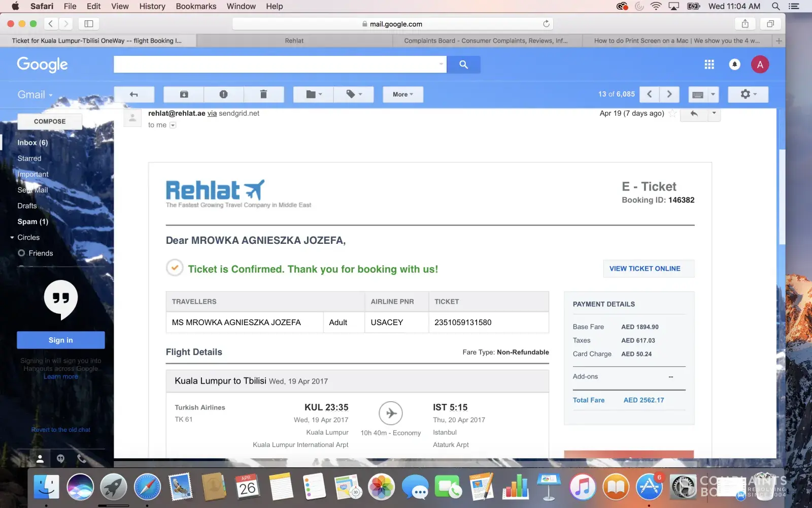Switch to the Rehlat tab
Viewport: 812px width, 508px height.
294,41
